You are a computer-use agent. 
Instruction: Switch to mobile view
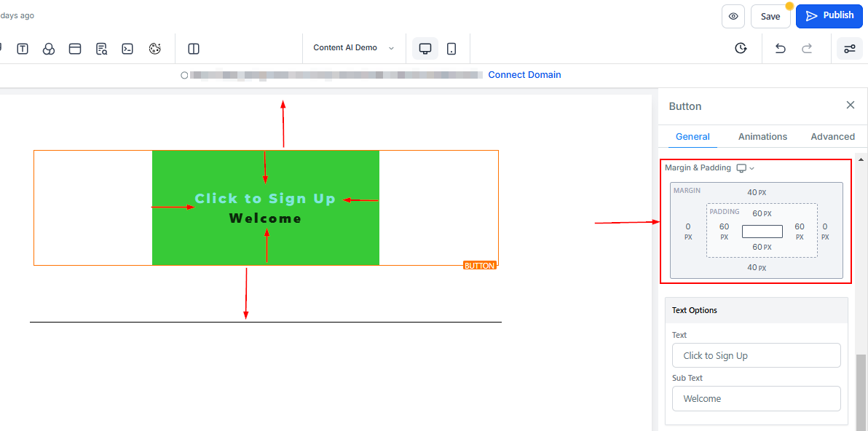coord(451,49)
